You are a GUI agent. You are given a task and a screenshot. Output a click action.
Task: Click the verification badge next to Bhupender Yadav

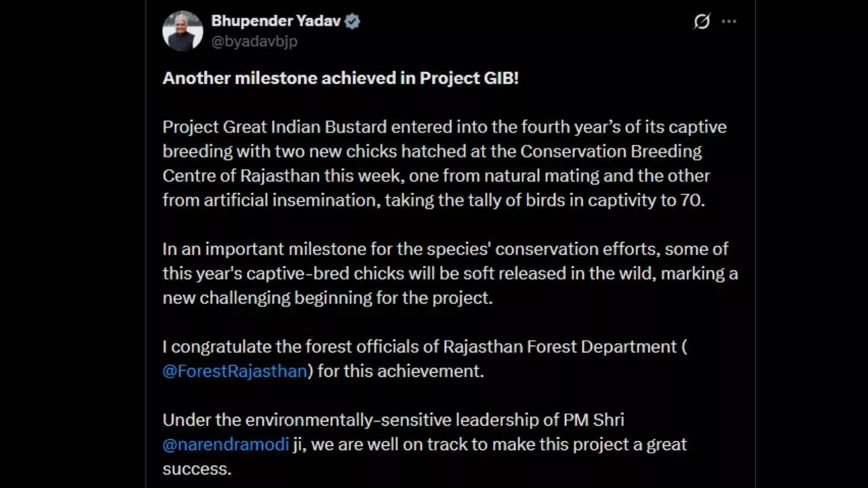point(352,20)
